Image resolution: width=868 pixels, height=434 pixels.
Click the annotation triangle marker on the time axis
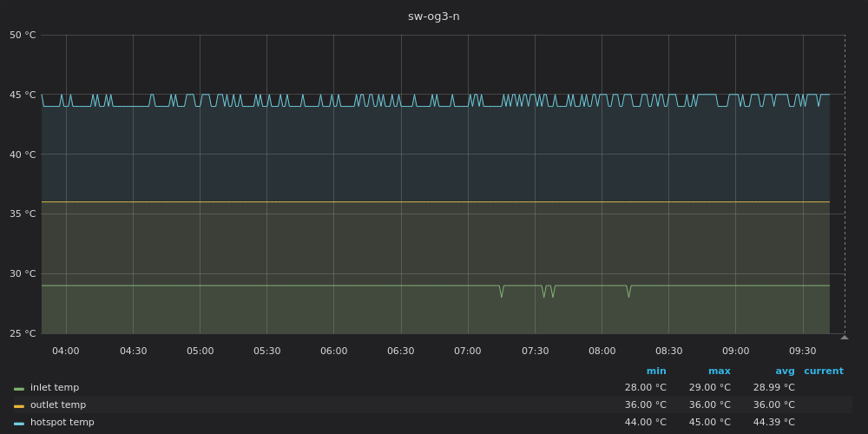pyautogui.click(x=845, y=337)
